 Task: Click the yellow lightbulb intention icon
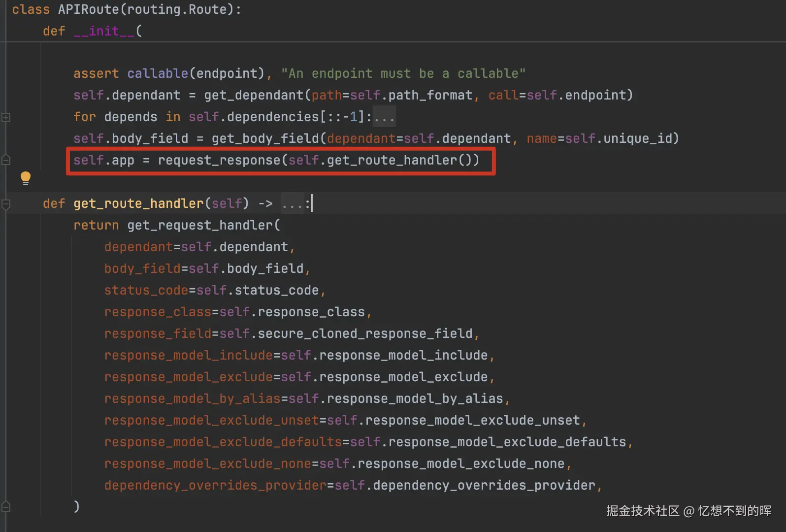(x=26, y=178)
